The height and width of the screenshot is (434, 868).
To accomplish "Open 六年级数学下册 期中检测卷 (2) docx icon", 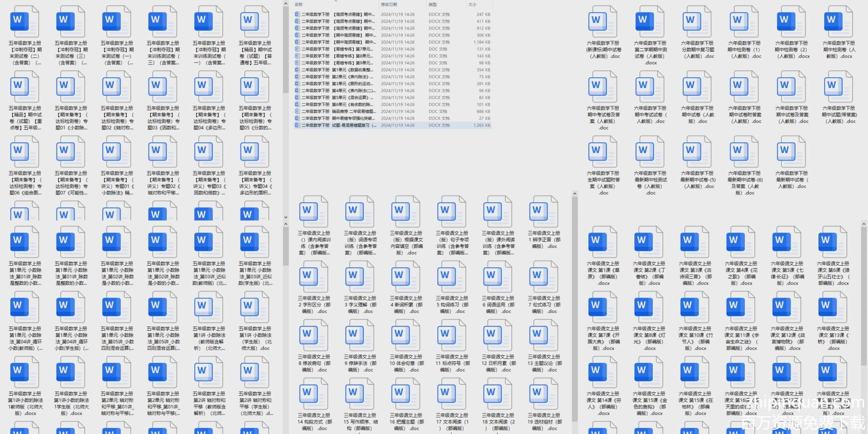I will (x=791, y=21).
